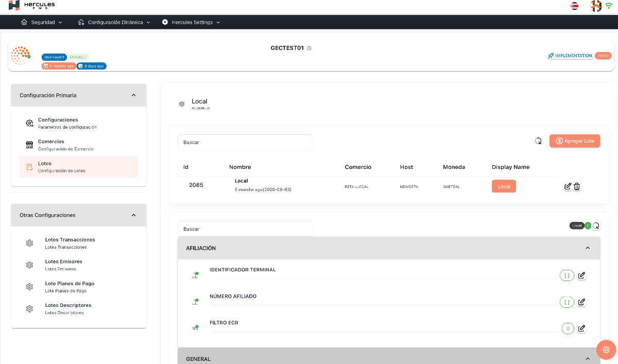618x364 pixels.
Task: Collapse the Otras Configuraciones panel
Action: [x=133, y=215]
